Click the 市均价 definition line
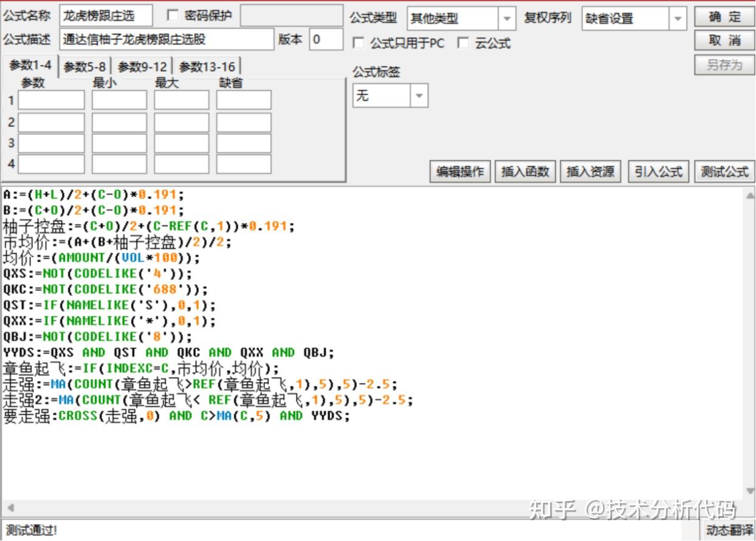The width and height of the screenshot is (756, 541). pyautogui.click(x=117, y=242)
